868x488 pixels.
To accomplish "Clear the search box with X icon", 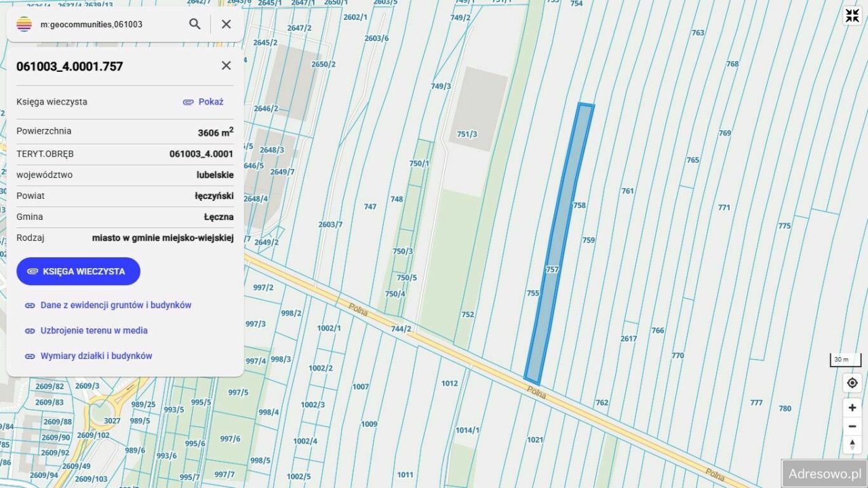I will pyautogui.click(x=226, y=24).
